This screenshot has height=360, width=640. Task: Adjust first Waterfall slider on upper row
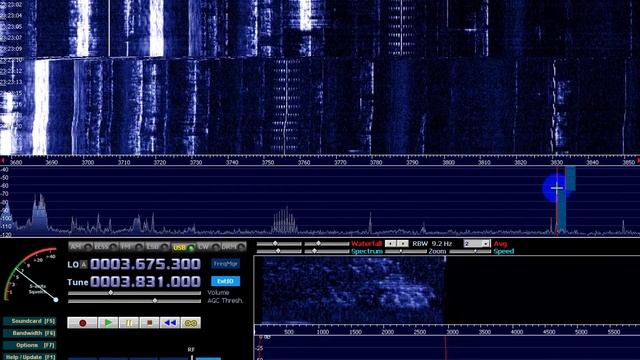(279, 244)
